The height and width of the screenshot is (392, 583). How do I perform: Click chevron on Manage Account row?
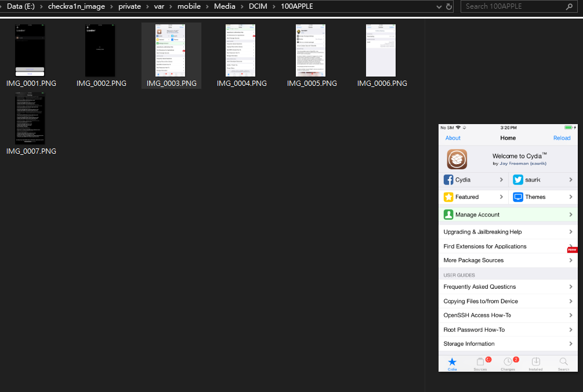click(x=571, y=215)
